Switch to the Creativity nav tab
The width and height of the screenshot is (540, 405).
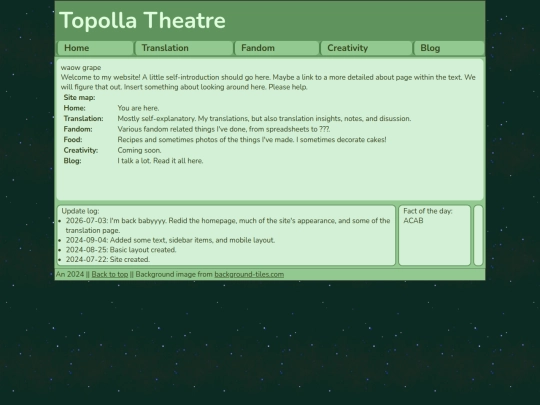point(366,48)
